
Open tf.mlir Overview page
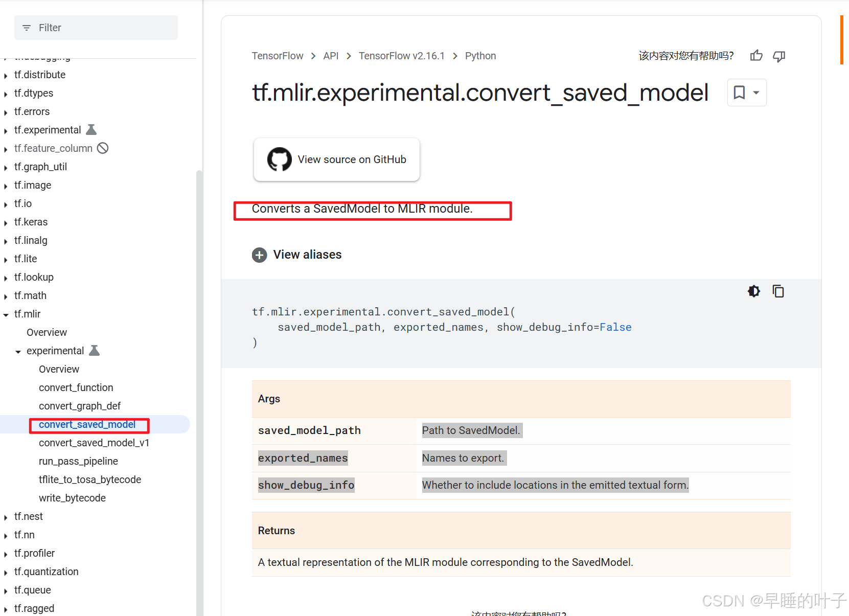(47, 332)
